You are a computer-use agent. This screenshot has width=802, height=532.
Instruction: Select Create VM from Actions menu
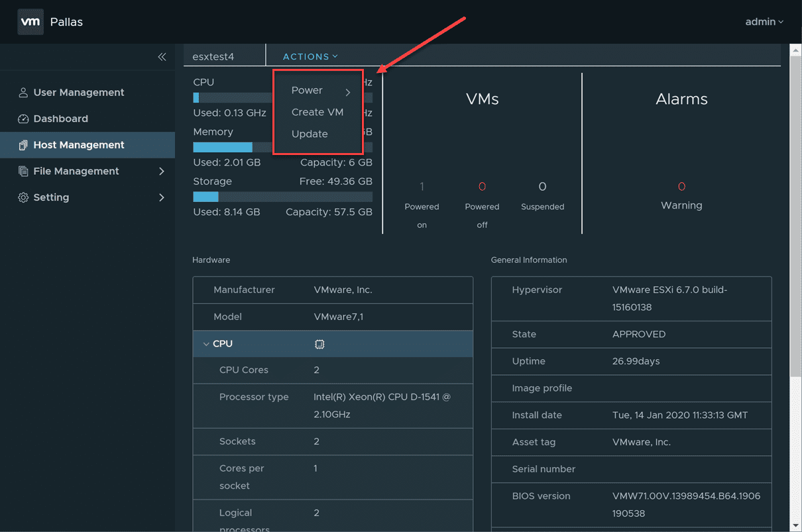coord(317,113)
